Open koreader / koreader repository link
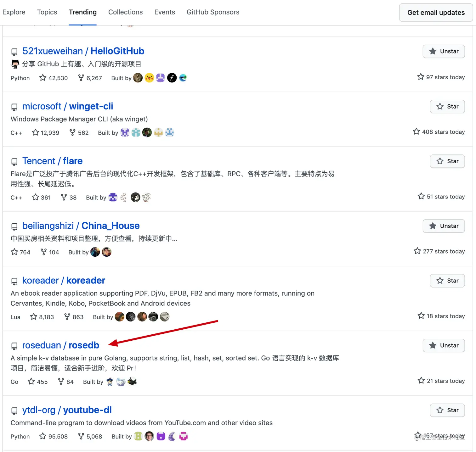 click(x=64, y=281)
